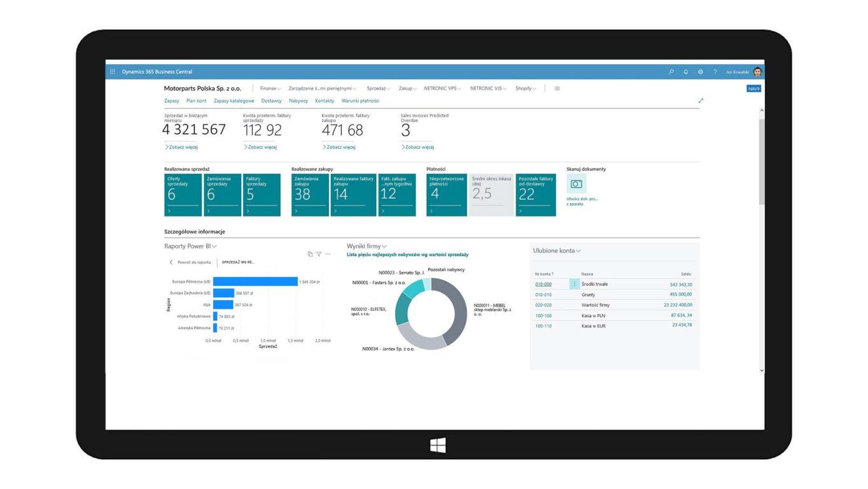Expand the Zarządzanie środkami pieniężnymi menu
The image size is (868, 489).
click(x=323, y=89)
